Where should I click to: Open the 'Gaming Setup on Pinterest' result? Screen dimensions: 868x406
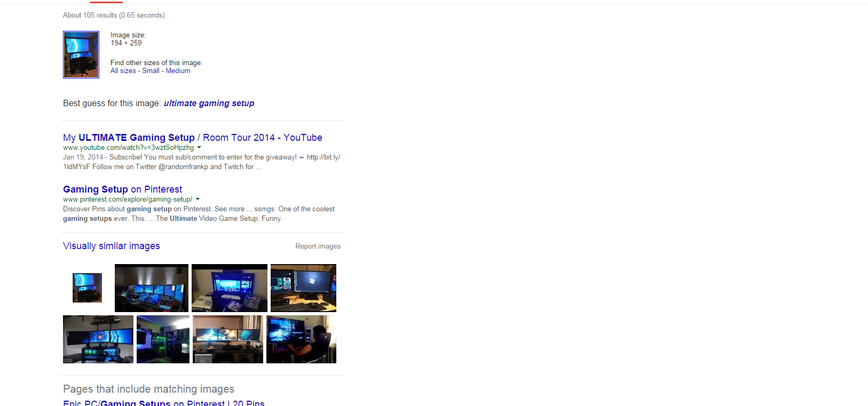pyautogui.click(x=122, y=189)
